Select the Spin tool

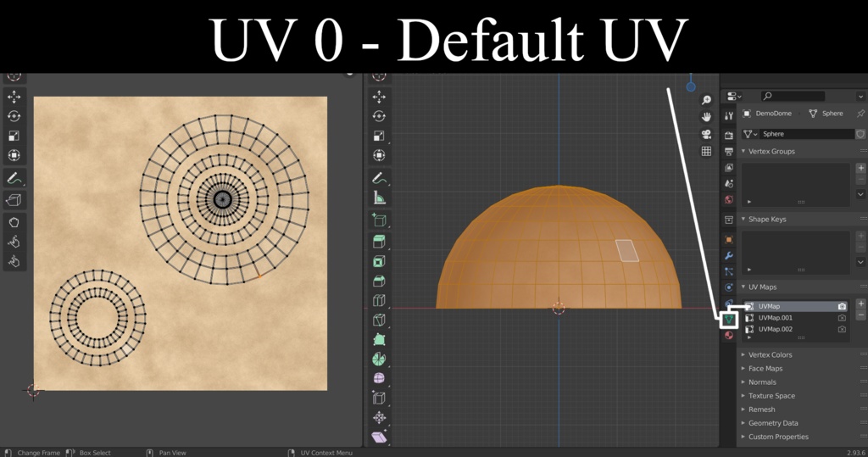point(379,359)
